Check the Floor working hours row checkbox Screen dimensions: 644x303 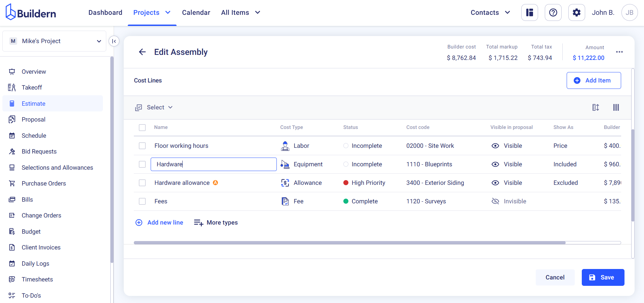pyautogui.click(x=142, y=146)
